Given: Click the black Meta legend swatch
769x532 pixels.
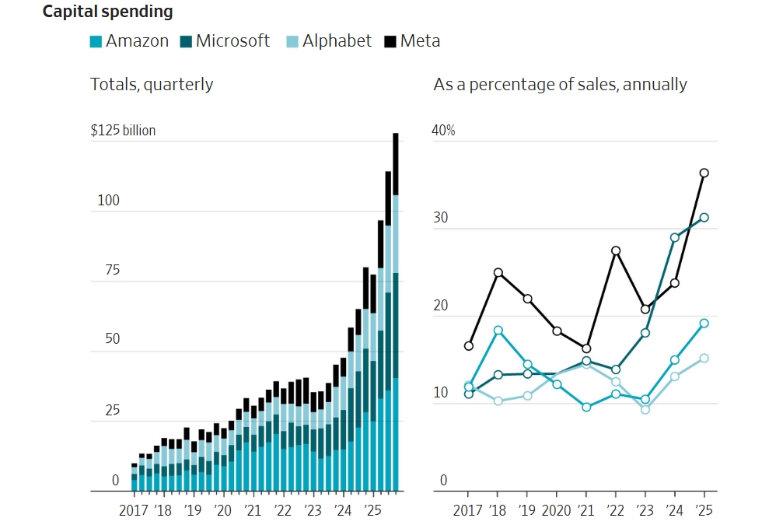Looking at the screenshot, I should tap(390, 42).
